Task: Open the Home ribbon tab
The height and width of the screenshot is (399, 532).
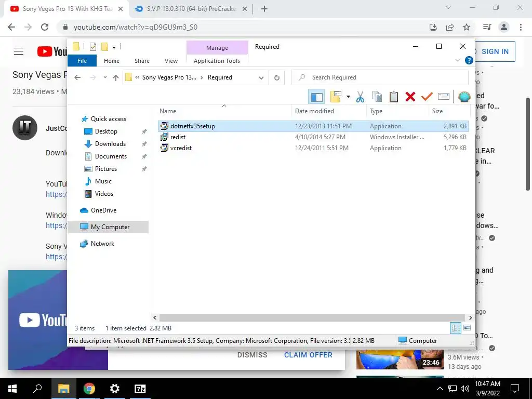Action: click(112, 61)
